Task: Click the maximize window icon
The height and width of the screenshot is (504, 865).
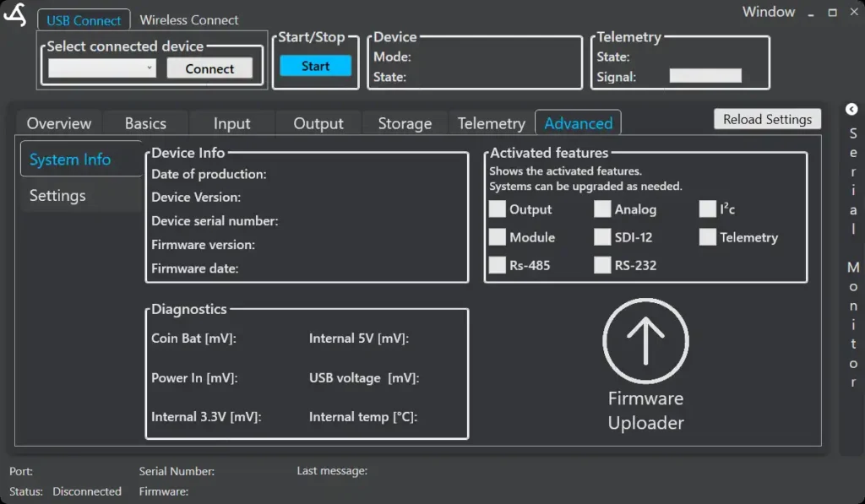Action: click(x=832, y=13)
